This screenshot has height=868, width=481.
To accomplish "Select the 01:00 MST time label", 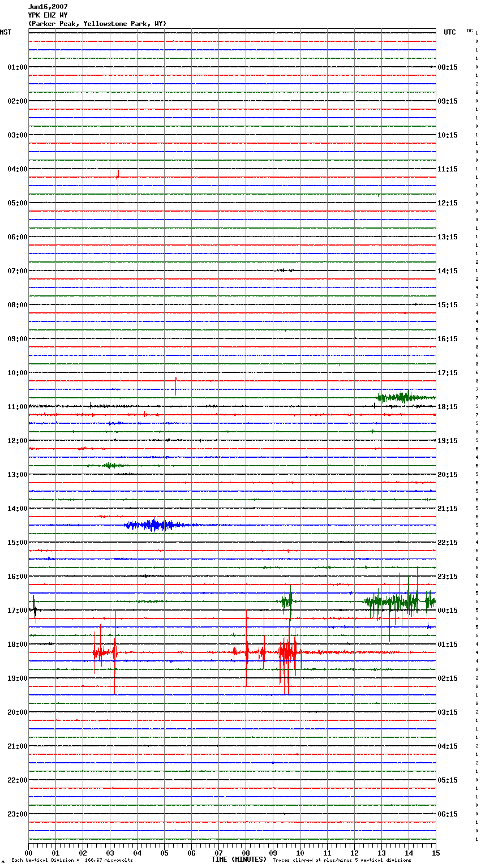I will click(x=18, y=67).
